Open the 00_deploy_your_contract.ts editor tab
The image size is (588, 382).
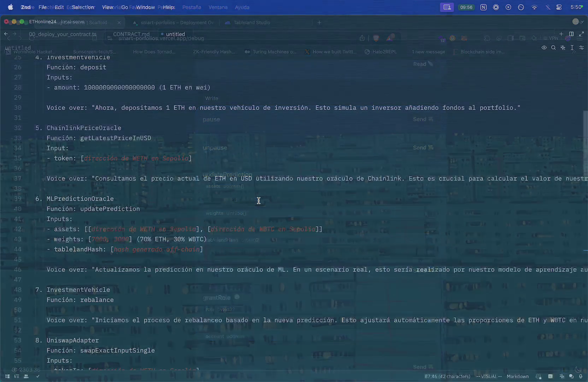click(62, 34)
